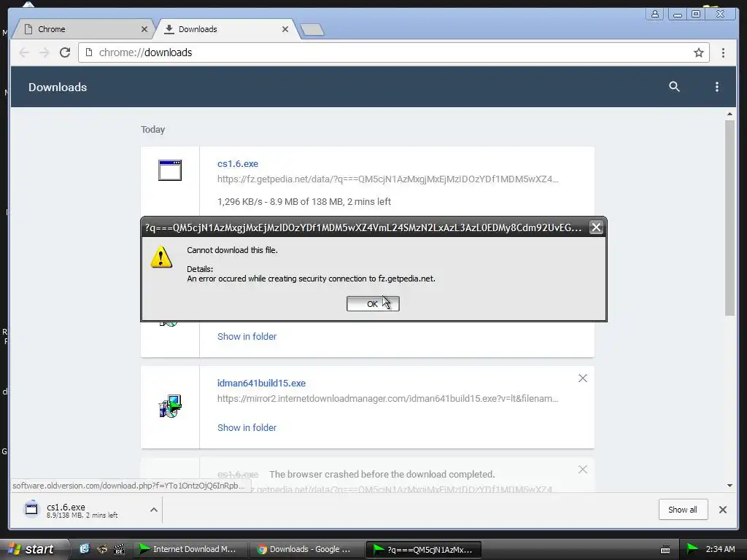Click the keyboard icon in system tray

coord(665,550)
